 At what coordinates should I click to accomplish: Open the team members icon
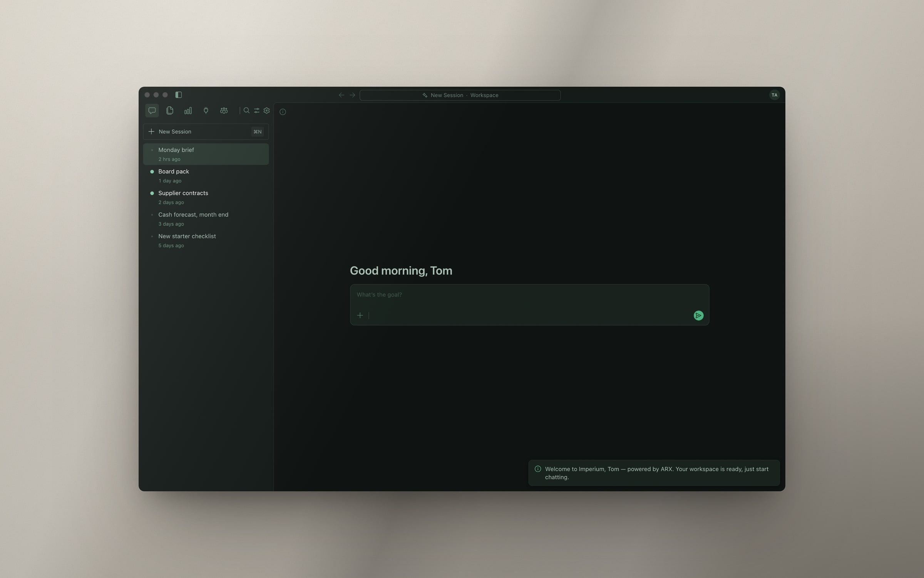click(224, 111)
